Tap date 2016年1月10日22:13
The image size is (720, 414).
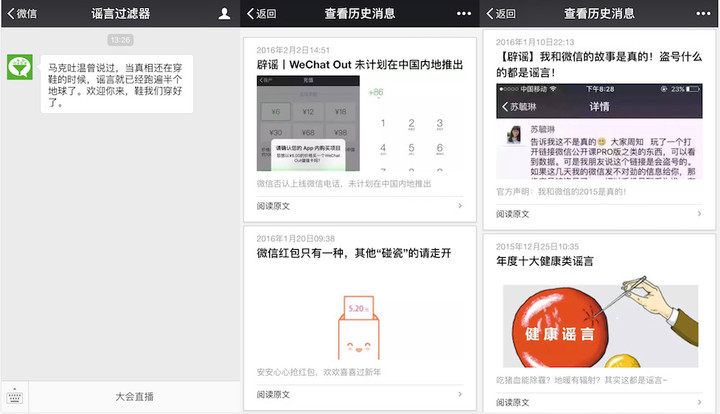point(535,42)
